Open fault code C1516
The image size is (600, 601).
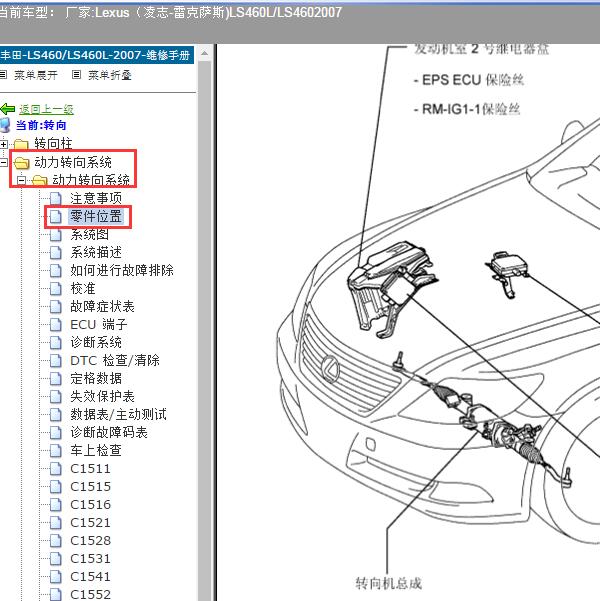click(x=90, y=504)
